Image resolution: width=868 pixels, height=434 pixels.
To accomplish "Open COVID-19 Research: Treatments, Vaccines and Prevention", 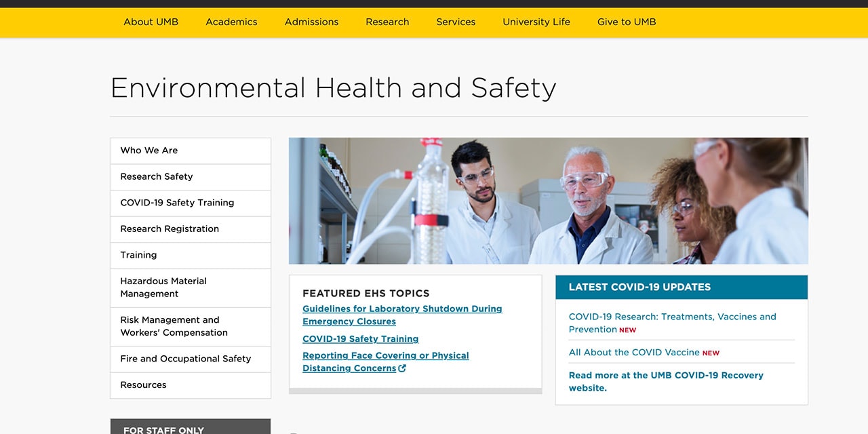I will pyautogui.click(x=672, y=323).
